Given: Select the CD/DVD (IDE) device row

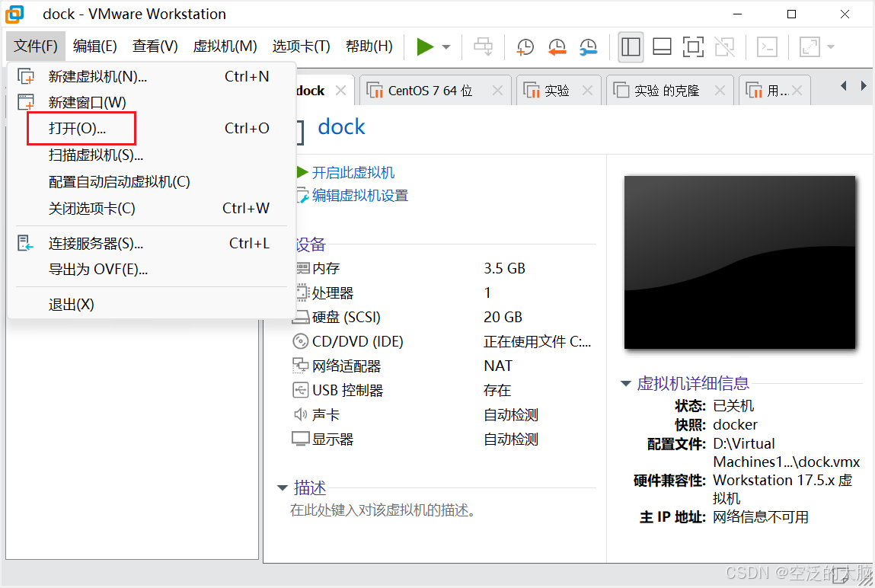Looking at the screenshot, I should [x=444, y=341].
